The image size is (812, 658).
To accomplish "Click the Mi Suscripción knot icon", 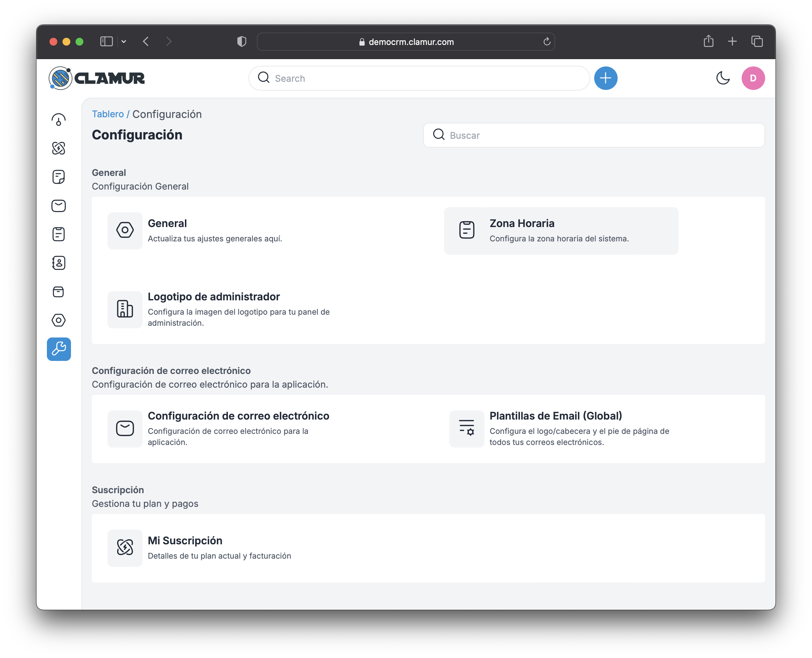I will tap(125, 548).
